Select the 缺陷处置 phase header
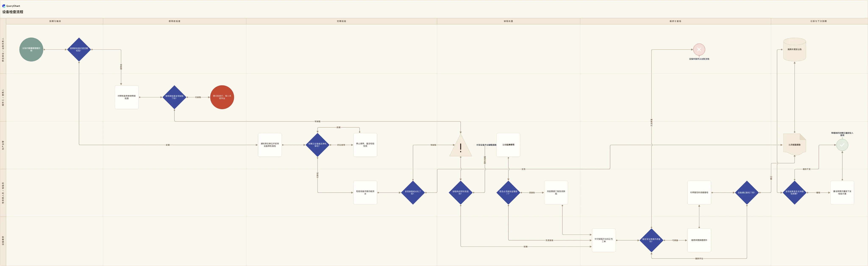868x266 pixels. point(508,21)
